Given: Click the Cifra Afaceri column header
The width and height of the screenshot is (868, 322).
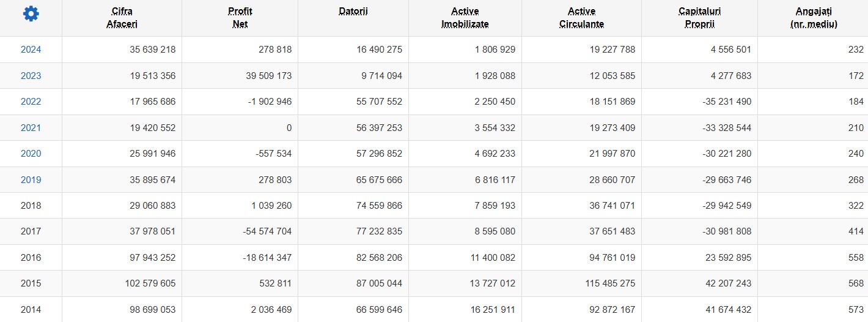Looking at the screenshot, I should [x=122, y=18].
